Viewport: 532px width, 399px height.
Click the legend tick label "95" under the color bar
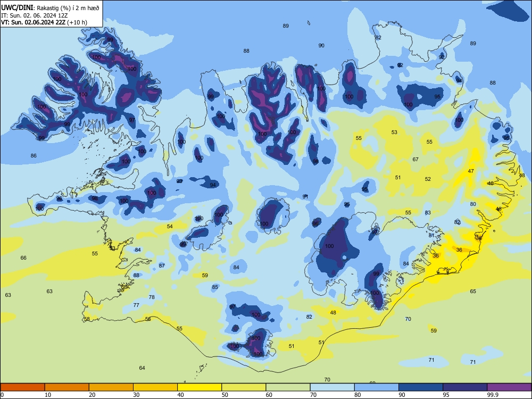click(x=446, y=395)
